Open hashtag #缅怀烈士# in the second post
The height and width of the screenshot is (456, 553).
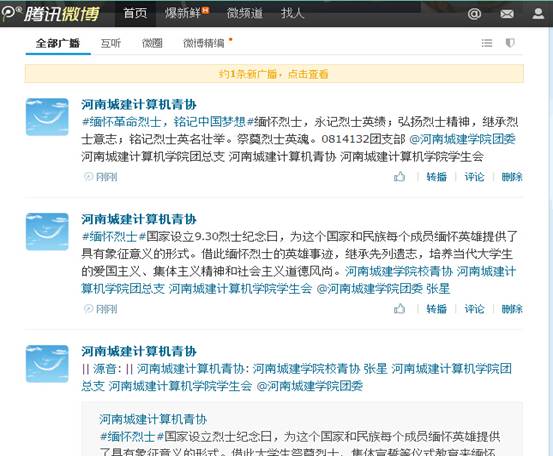coord(114,236)
